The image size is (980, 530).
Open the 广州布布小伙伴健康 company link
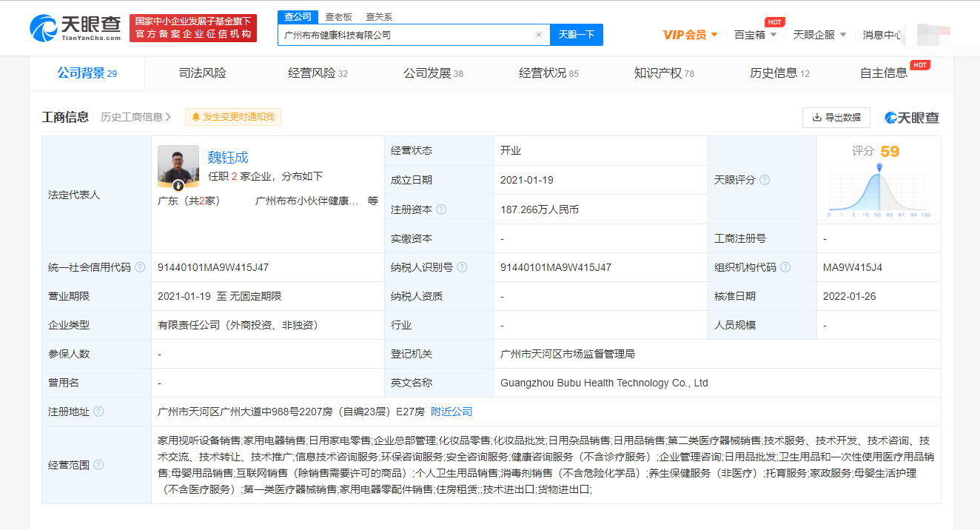[x=306, y=201]
